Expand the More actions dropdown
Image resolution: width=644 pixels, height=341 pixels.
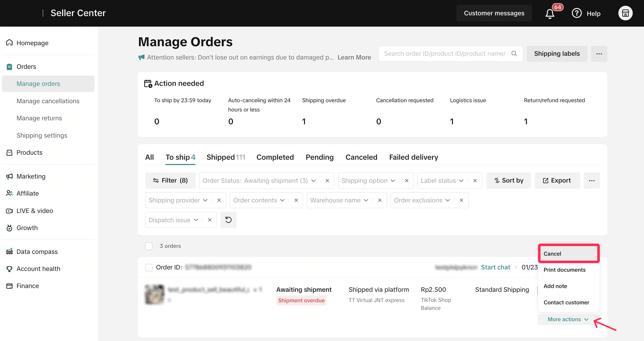point(568,319)
